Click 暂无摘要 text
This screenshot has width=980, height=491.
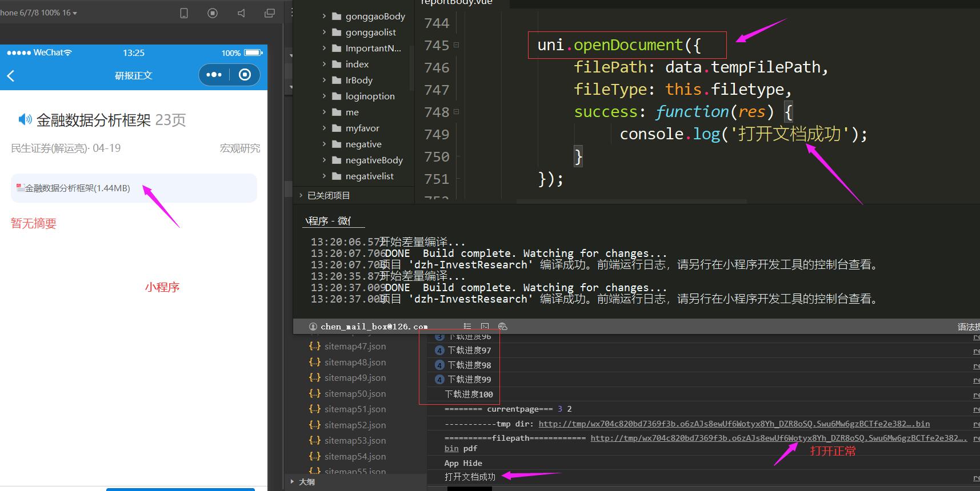tap(34, 223)
